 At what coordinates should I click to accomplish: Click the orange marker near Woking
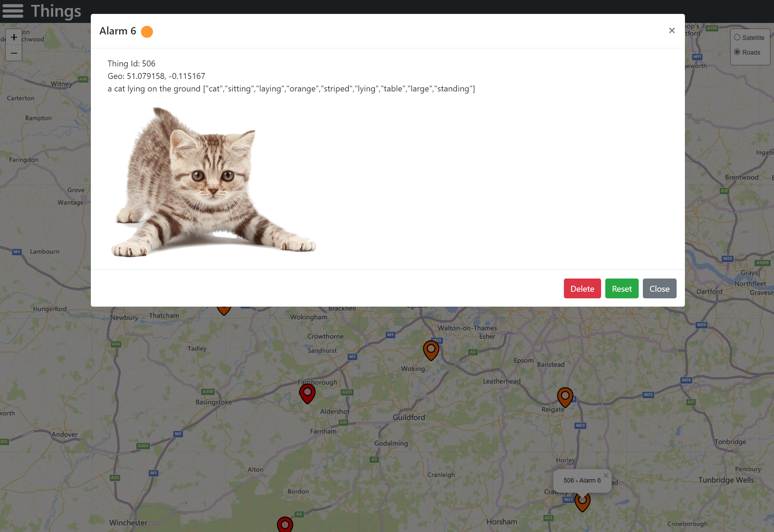click(x=431, y=349)
